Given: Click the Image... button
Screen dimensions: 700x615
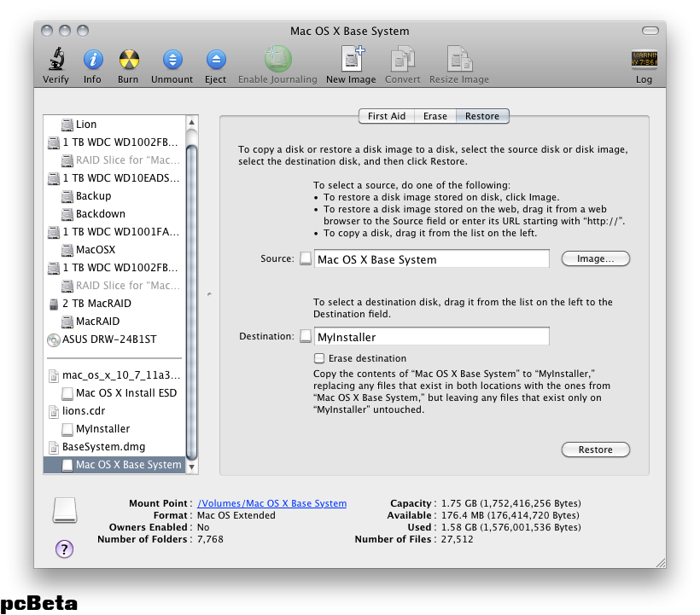Looking at the screenshot, I should pyautogui.click(x=596, y=258).
